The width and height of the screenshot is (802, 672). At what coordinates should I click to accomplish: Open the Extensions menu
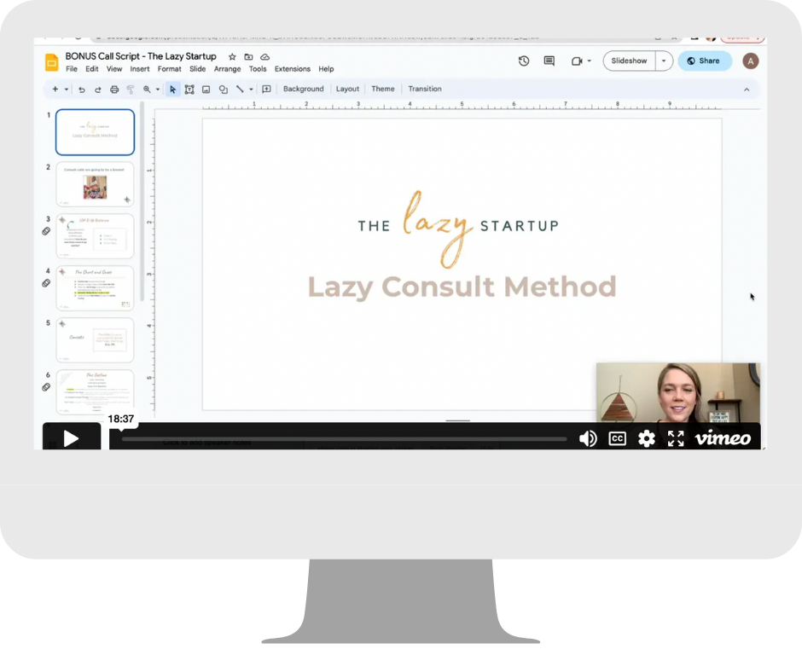pyautogui.click(x=293, y=69)
